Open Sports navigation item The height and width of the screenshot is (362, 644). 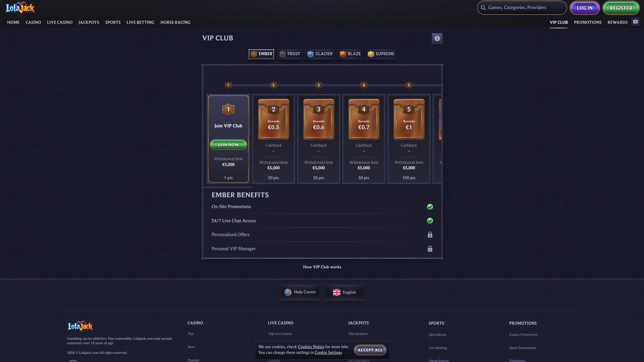113,22
